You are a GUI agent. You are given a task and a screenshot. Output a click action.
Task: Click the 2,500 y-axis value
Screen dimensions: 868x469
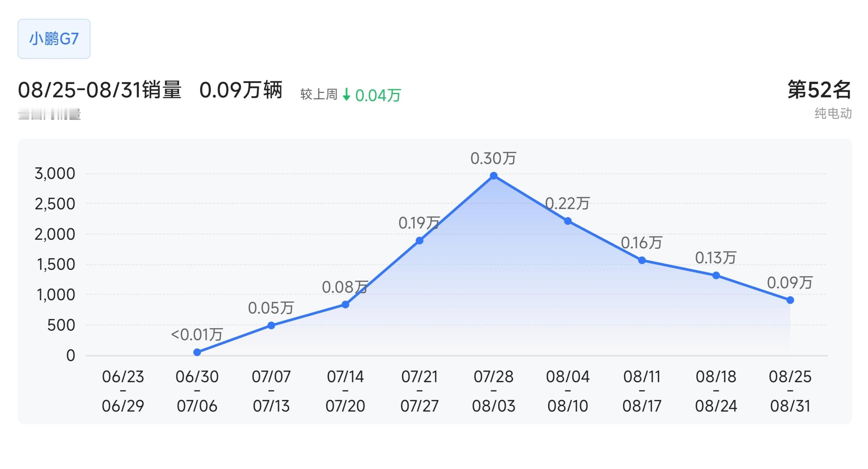[x=55, y=204]
